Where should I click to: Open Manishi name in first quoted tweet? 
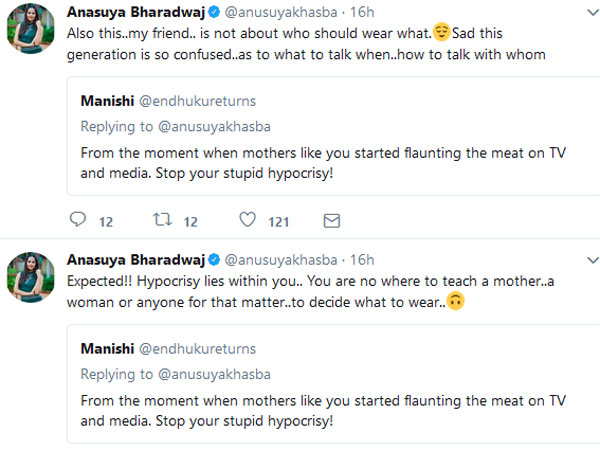pyautogui.click(x=108, y=105)
